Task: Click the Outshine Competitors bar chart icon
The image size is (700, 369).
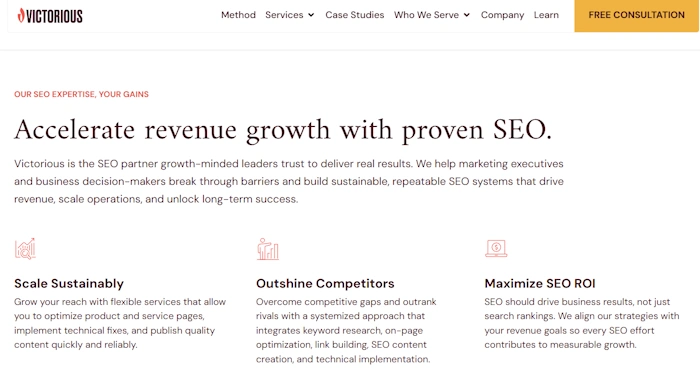Action: (x=268, y=249)
